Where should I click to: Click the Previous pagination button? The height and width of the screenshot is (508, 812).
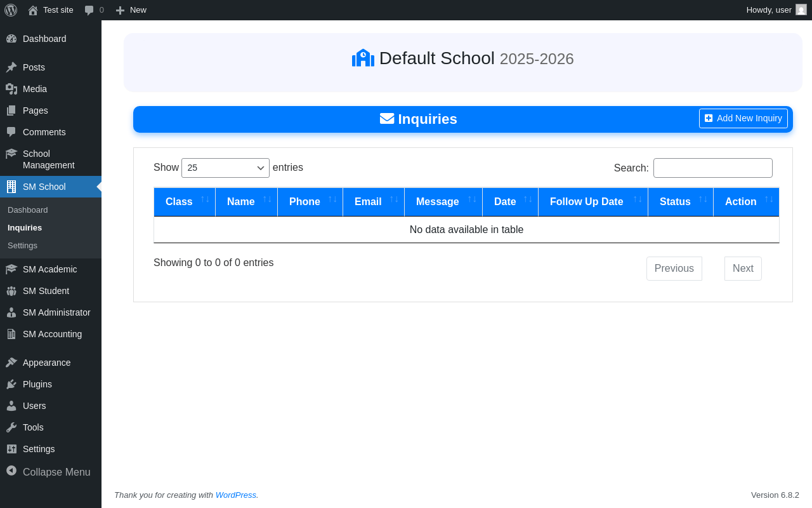674,269
